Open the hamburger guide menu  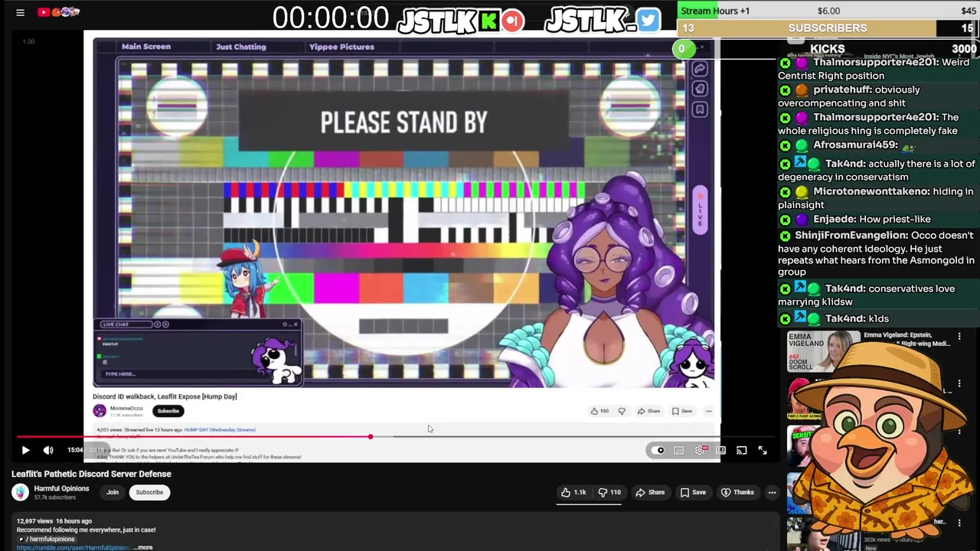[x=21, y=12]
